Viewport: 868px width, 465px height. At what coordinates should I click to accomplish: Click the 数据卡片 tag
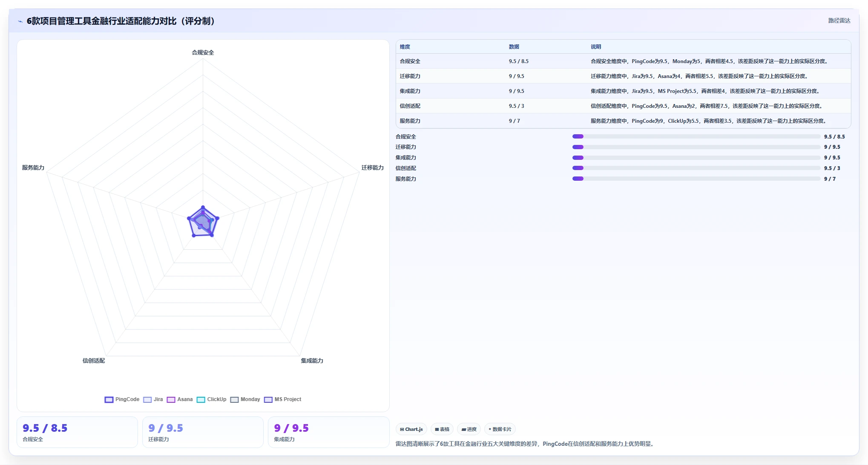coord(500,429)
